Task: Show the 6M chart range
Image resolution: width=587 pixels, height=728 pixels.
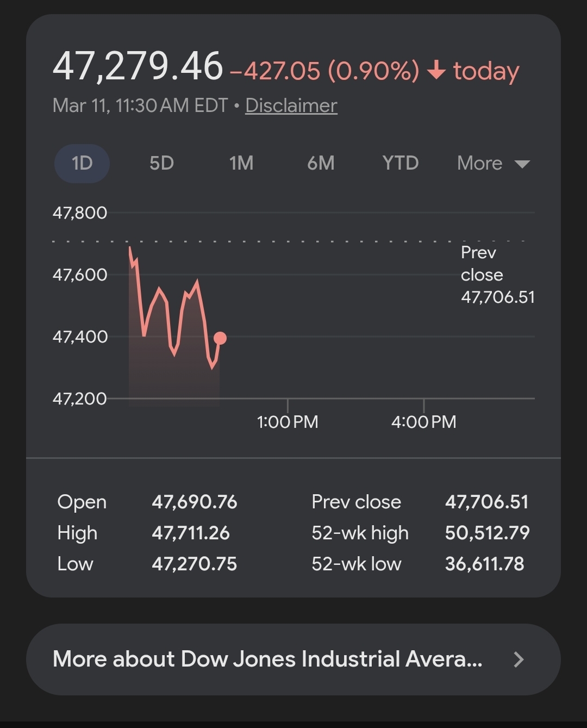Action: click(x=321, y=163)
